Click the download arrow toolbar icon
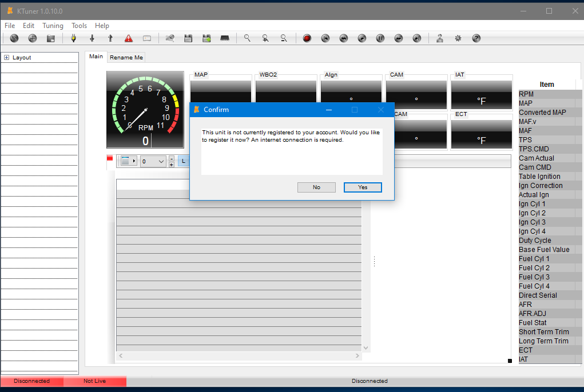The width and height of the screenshot is (584, 392). click(92, 38)
